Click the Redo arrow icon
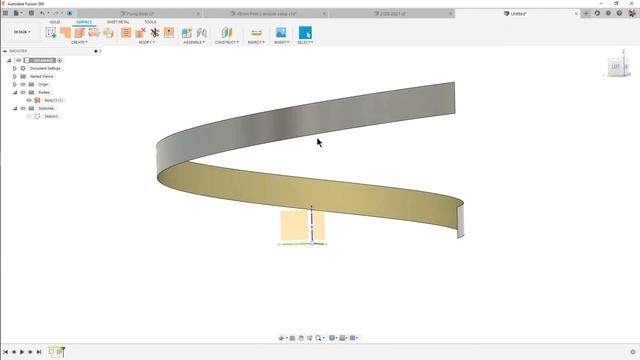The image size is (640, 360). click(x=56, y=13)
